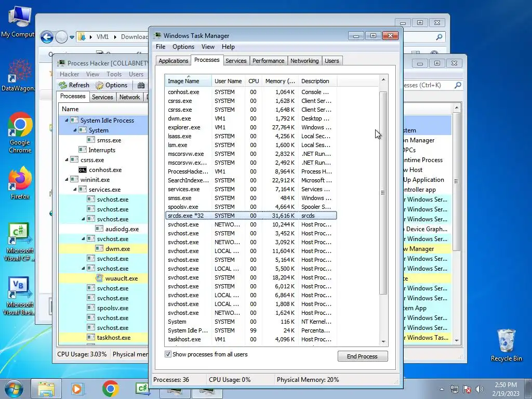
Task: Sort by User Name column header
Action: pyautogui.click(x=228, y=81)
